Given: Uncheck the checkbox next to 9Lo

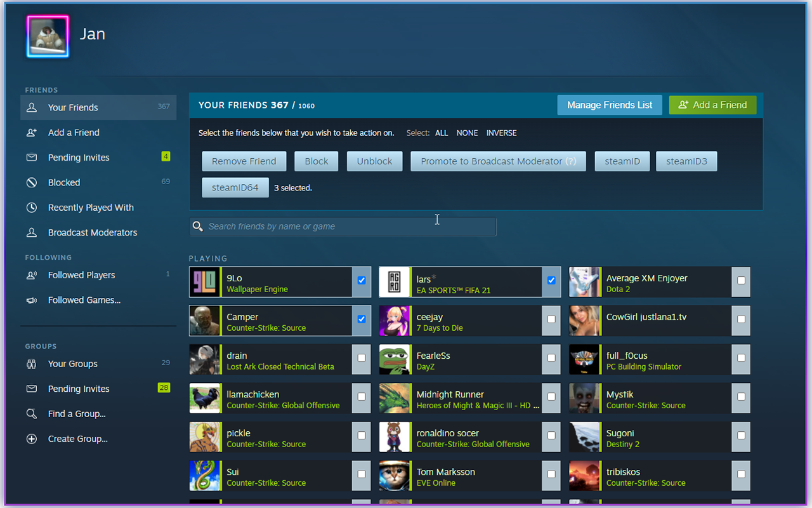Looking at the screenshot, I should (361, 280).
